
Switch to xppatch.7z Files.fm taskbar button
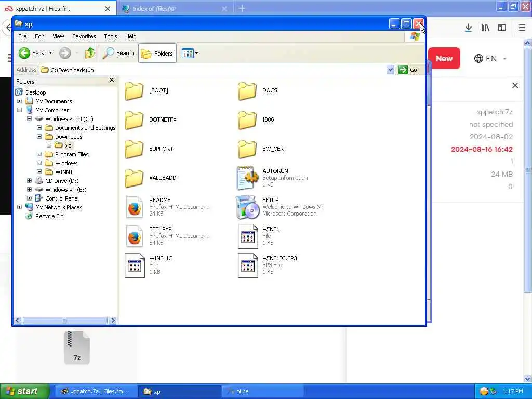[x=96, y=392]
